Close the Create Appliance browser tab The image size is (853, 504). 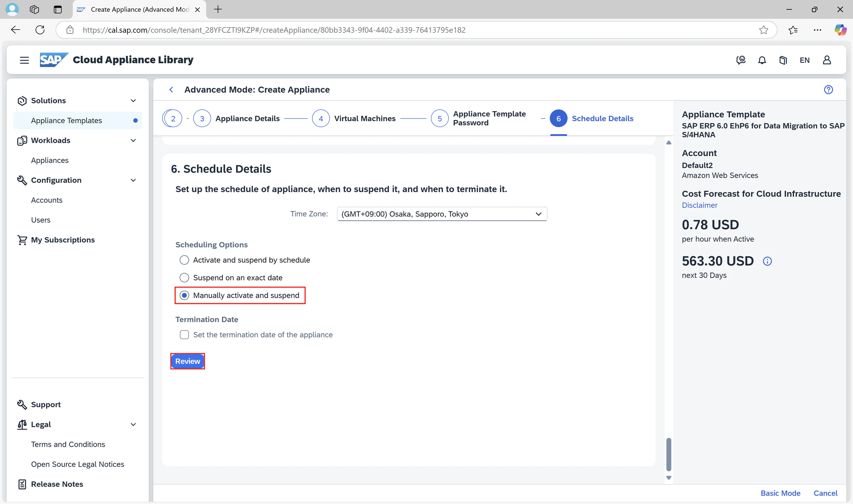tap(197, 10)
